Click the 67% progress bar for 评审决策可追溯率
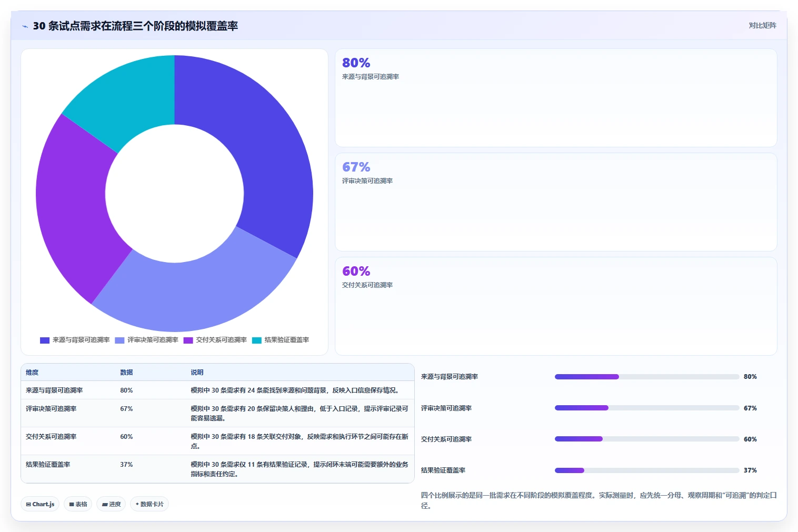Screen dimensions: 798x532 pos(647,408)
